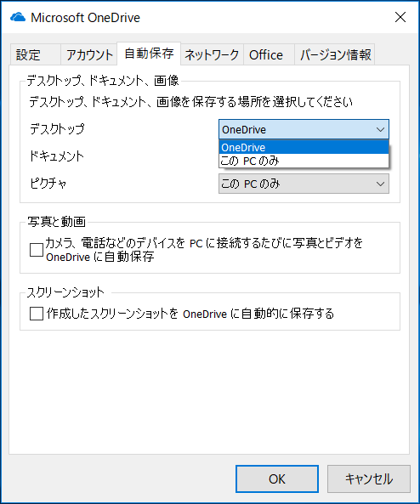Click the キャンセル button
The height and width of the screenshot is (504, 420).
click(369, 479)
